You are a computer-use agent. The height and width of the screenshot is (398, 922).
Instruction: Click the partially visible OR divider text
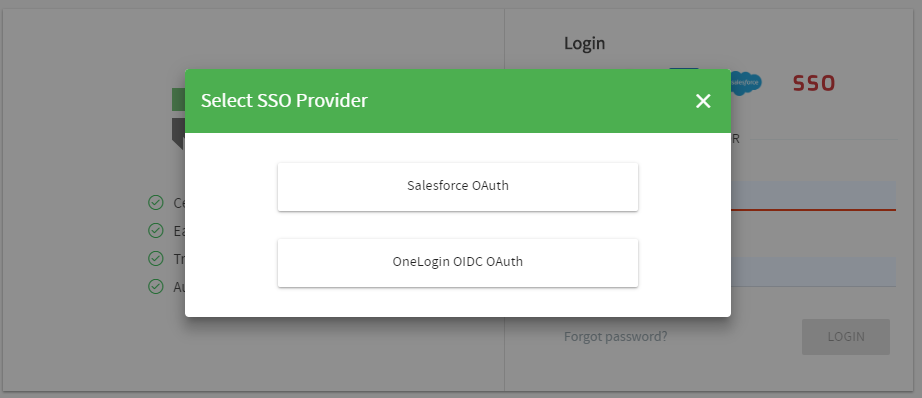(735, 139)
